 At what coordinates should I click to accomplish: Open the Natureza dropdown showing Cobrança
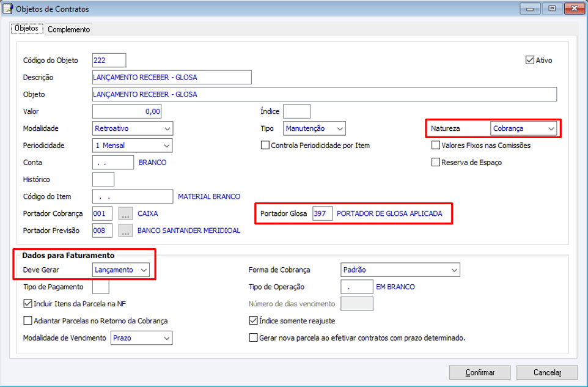tap(523, 128)
